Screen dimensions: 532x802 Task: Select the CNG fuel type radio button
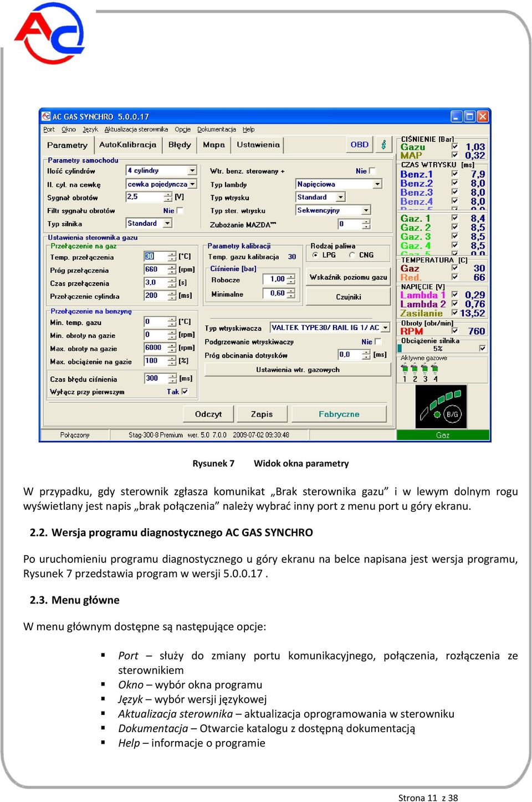(352, 255)
